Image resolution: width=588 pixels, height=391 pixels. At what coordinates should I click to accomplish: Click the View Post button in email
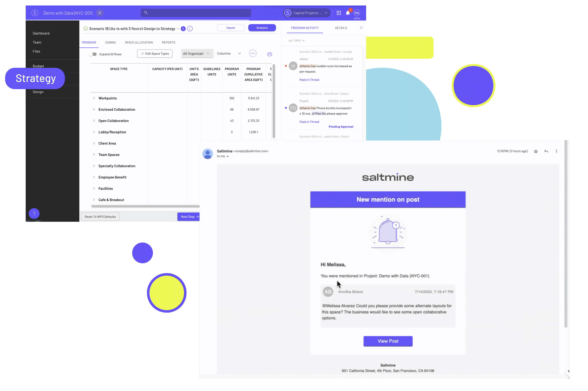click(388, 341)
